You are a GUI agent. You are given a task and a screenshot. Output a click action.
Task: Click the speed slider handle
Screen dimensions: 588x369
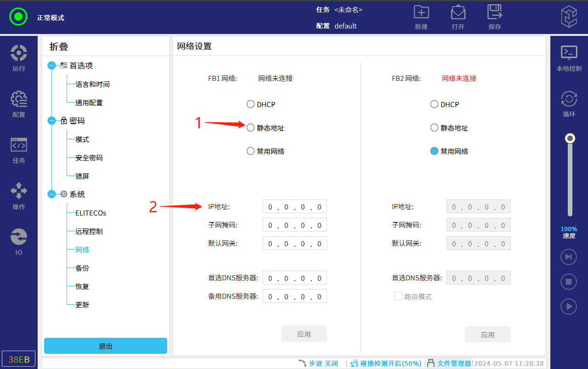click(570, 138)
